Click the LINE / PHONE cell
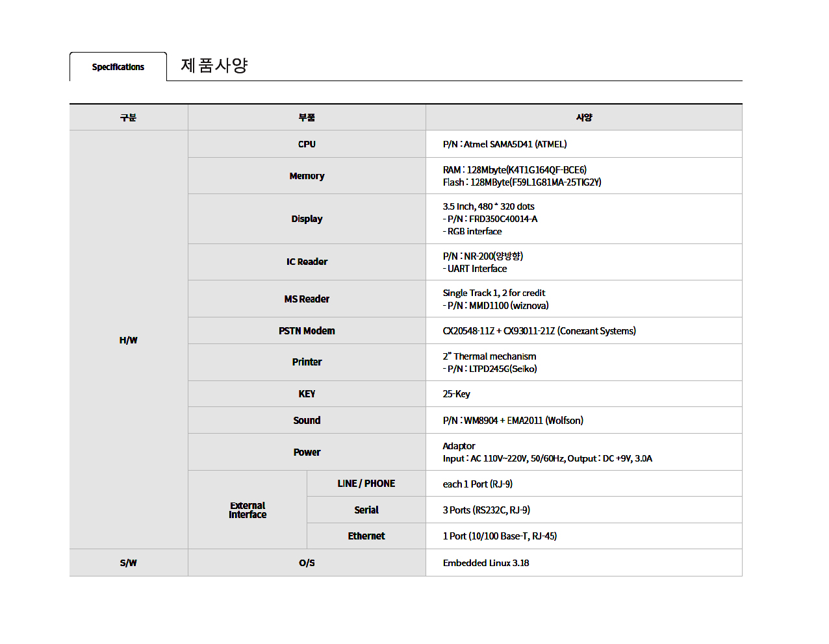The image size is (829, 644). (x=366, y=484)
